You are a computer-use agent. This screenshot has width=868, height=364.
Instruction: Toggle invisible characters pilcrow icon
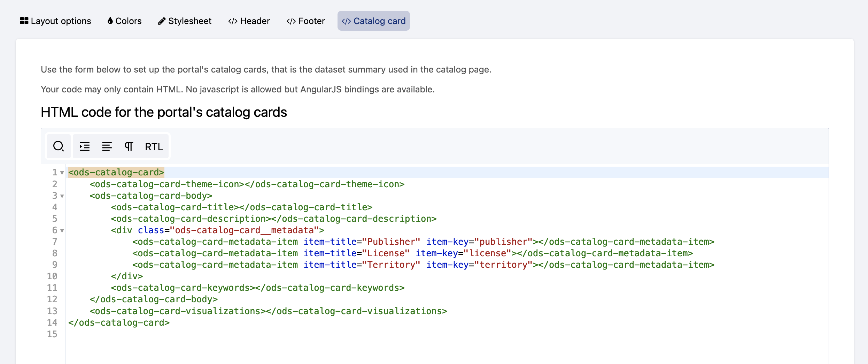[x=129, y=146]
